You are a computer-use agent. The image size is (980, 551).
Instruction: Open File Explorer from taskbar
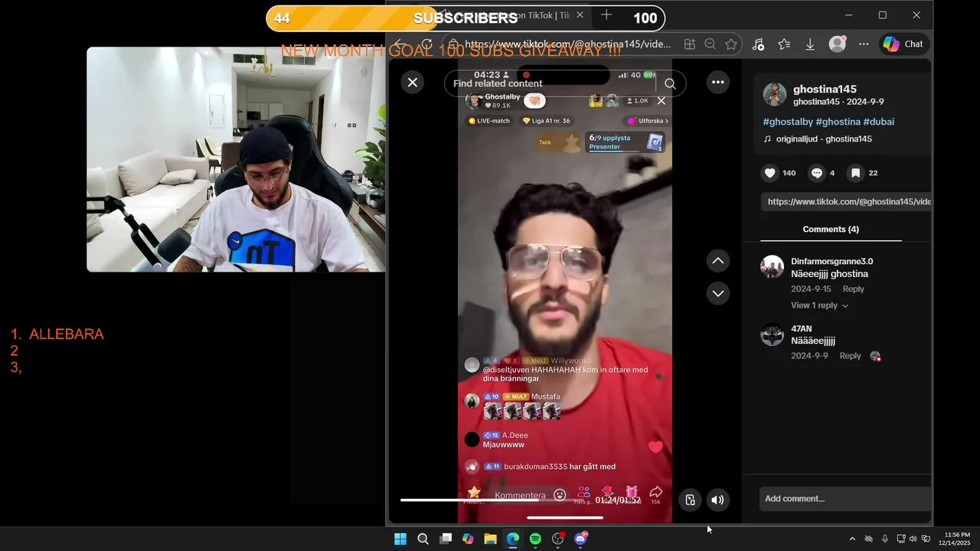tap(490, 539)
